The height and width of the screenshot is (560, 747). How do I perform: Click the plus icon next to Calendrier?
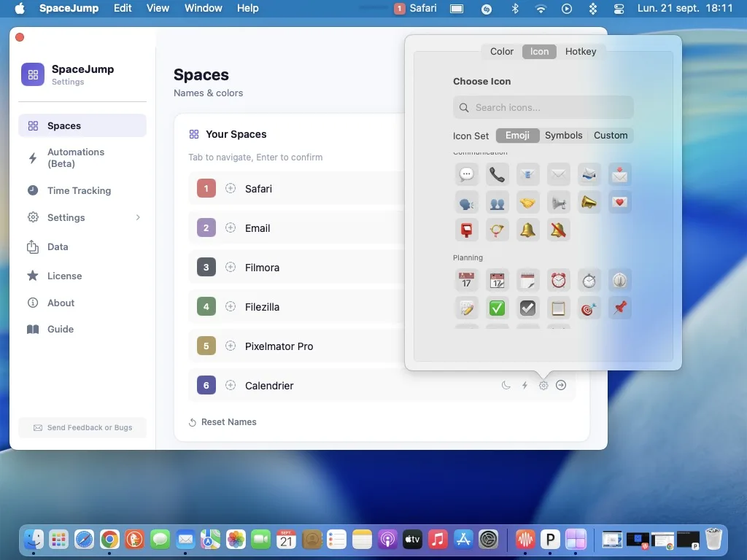(230, 385)
